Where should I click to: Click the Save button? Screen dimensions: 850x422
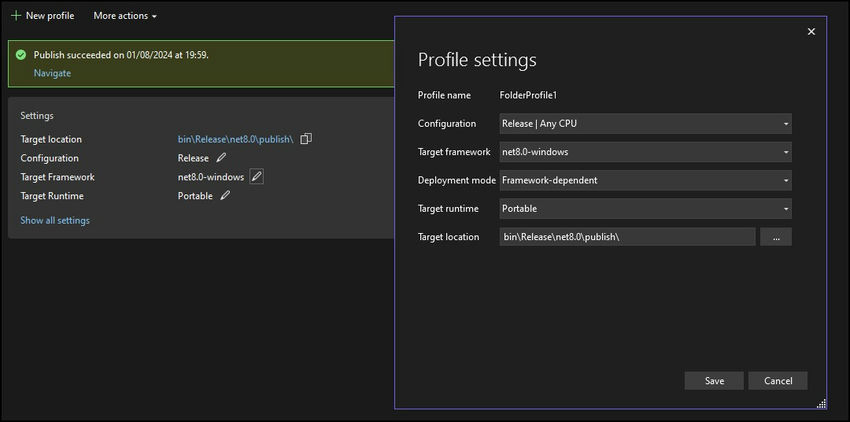[714, 381]
